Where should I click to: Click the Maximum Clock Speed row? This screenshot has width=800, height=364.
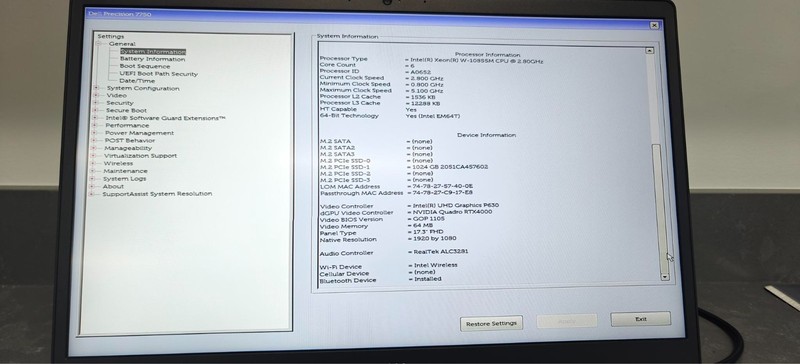382,90
